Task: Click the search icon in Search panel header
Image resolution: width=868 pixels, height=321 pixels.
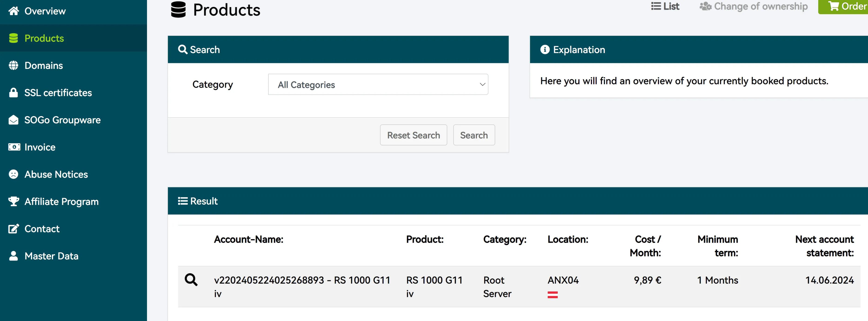Action: point(183,50)
